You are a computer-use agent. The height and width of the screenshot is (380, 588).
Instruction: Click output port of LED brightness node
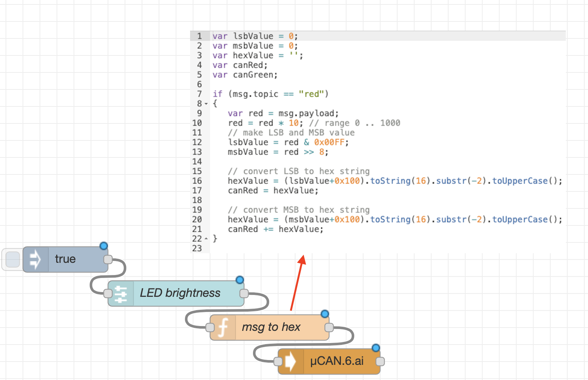point(244,294)
